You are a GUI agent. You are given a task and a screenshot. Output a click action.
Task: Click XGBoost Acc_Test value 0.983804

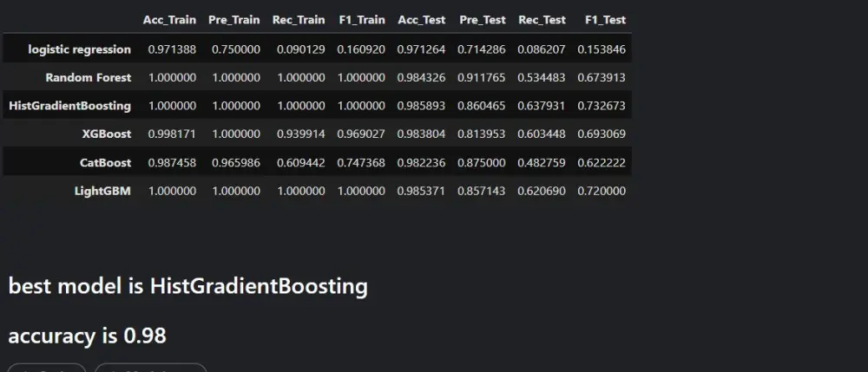point(421,134)
